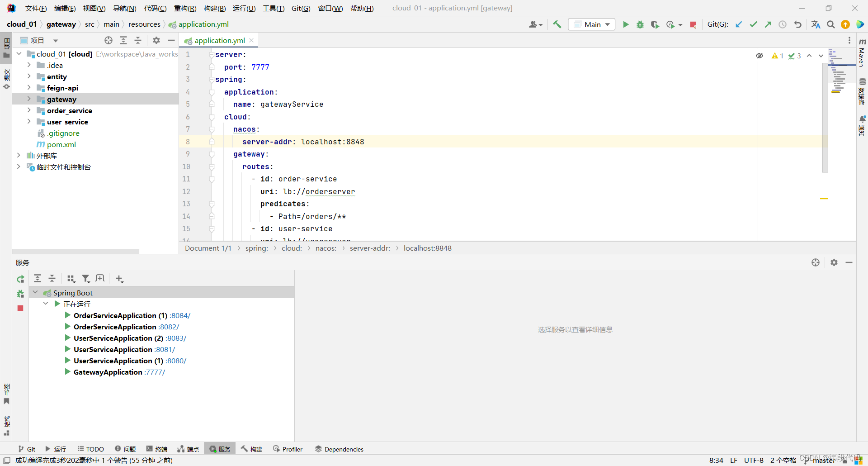Stop the running services with red square icon
The image size is (868, 466).
point(20,308)
